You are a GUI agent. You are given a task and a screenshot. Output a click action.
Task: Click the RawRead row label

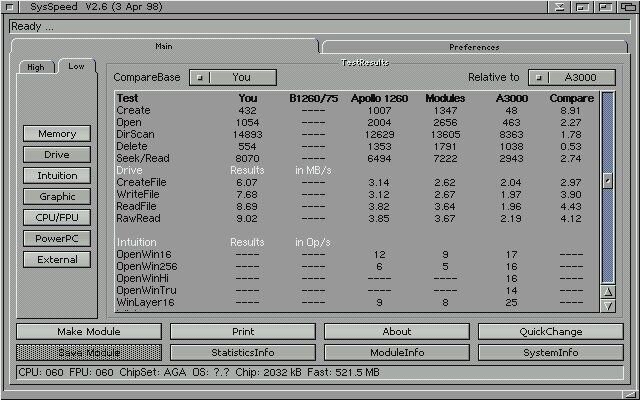[138, 218]
